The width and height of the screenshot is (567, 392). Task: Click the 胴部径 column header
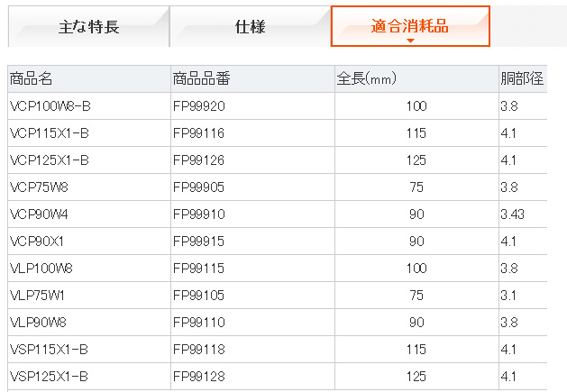tap(523, 78)
